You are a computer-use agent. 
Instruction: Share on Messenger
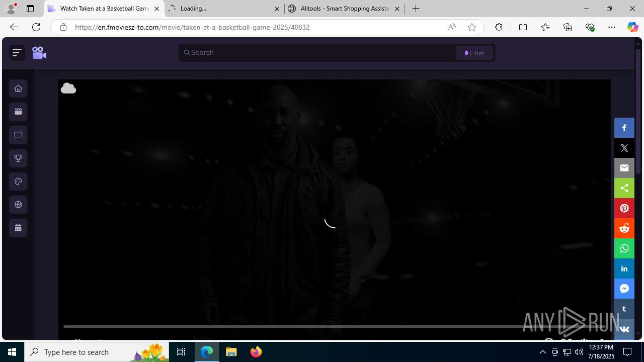(624, 289)
